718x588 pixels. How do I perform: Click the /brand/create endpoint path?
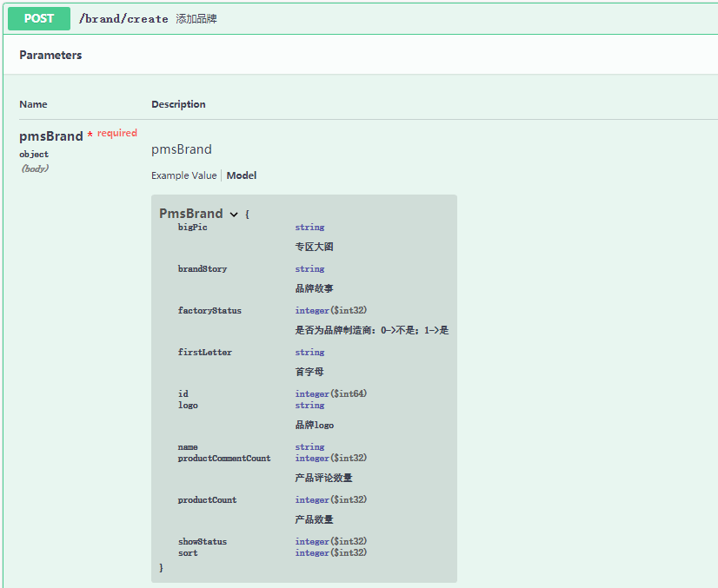[123, 19]
